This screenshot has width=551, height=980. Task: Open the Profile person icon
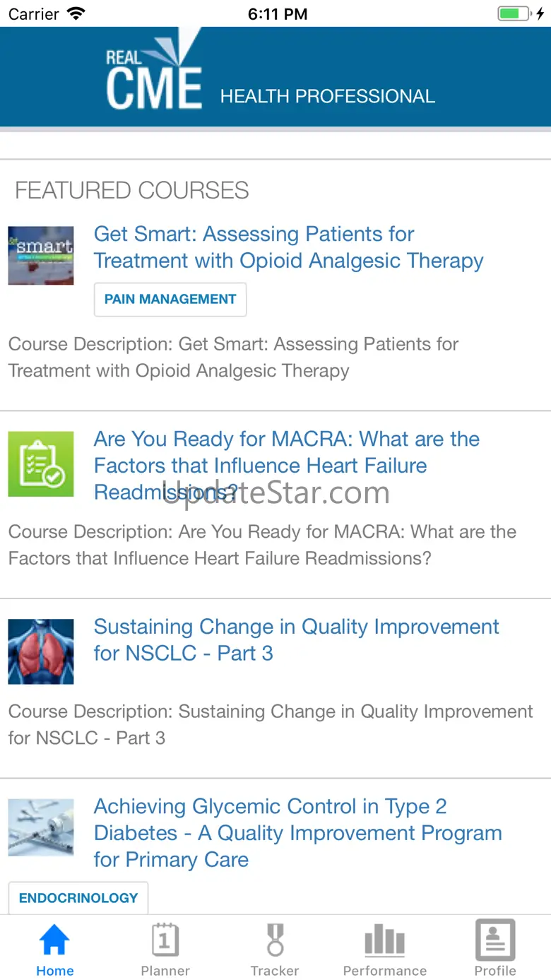tap(495, 940)
